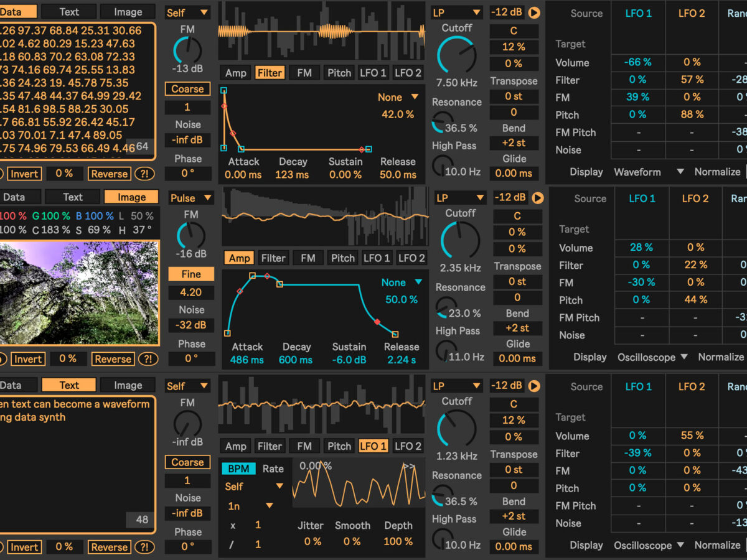Enable the BPM sync toggle

238,469
